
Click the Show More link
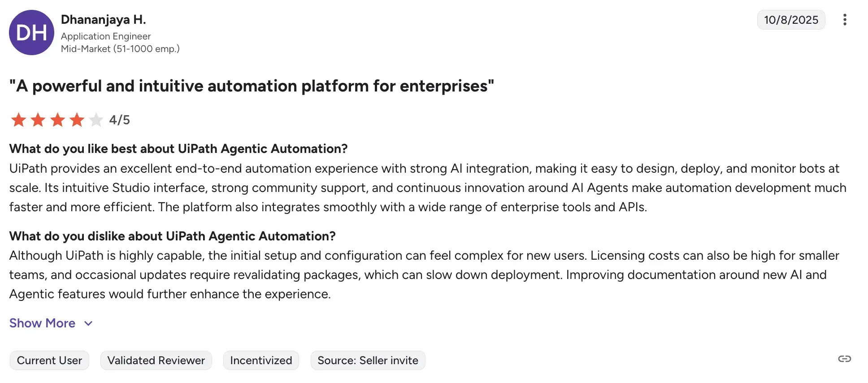pos(42,323)
